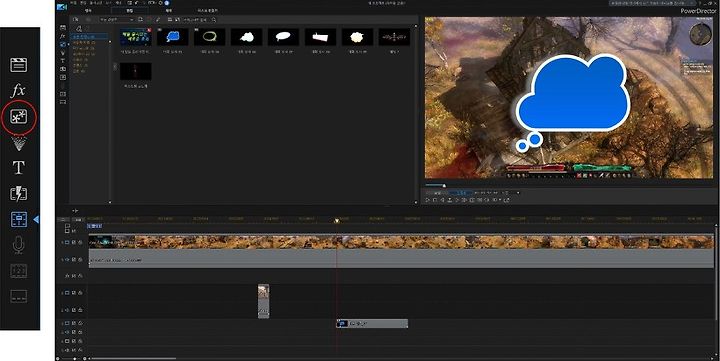Open Media Room in the enlarged sidebar
This screenshot has width=720, height=361.
19,65
